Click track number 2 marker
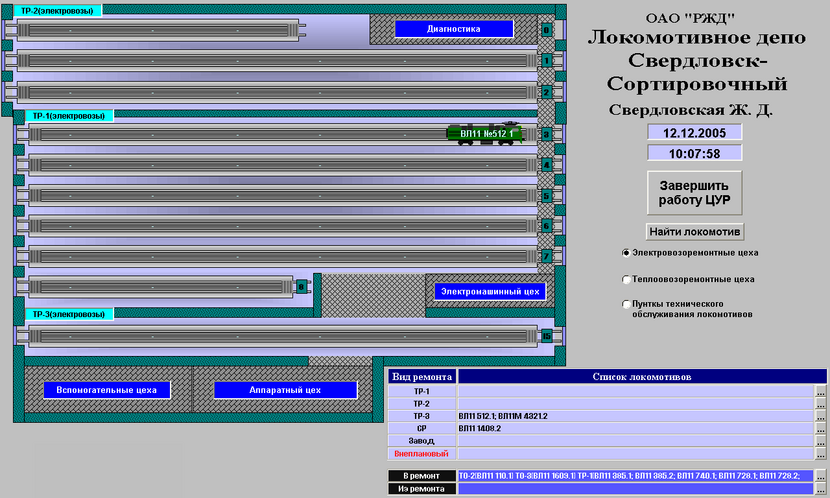 coord(546,92)
